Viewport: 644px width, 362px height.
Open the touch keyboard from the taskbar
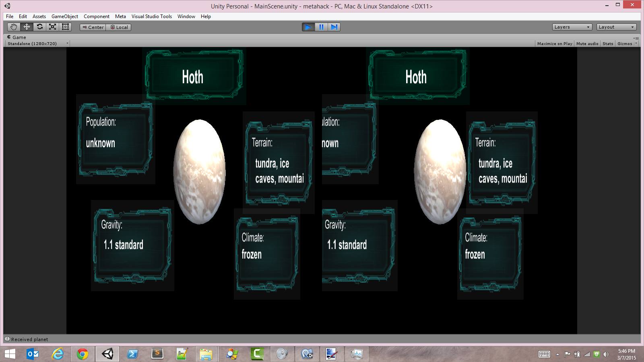point(545,354)
